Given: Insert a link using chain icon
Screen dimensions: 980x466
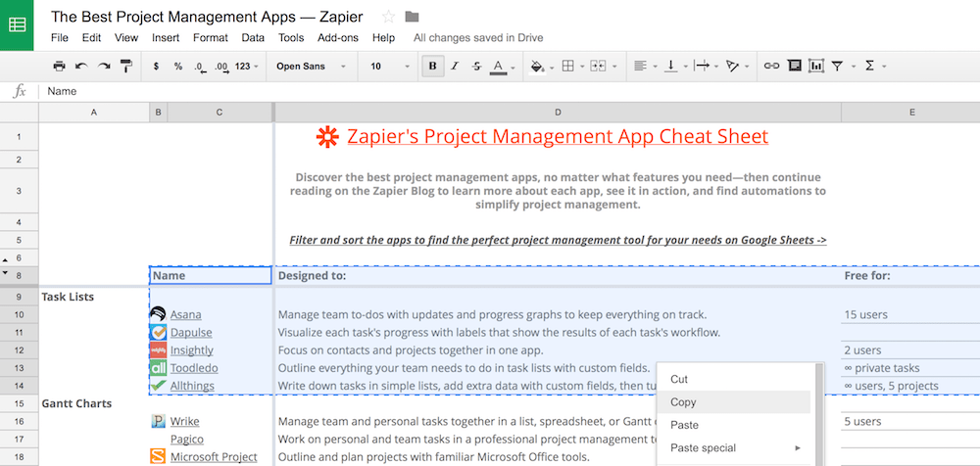Looking at the screenshot, I should click(771, 67).
